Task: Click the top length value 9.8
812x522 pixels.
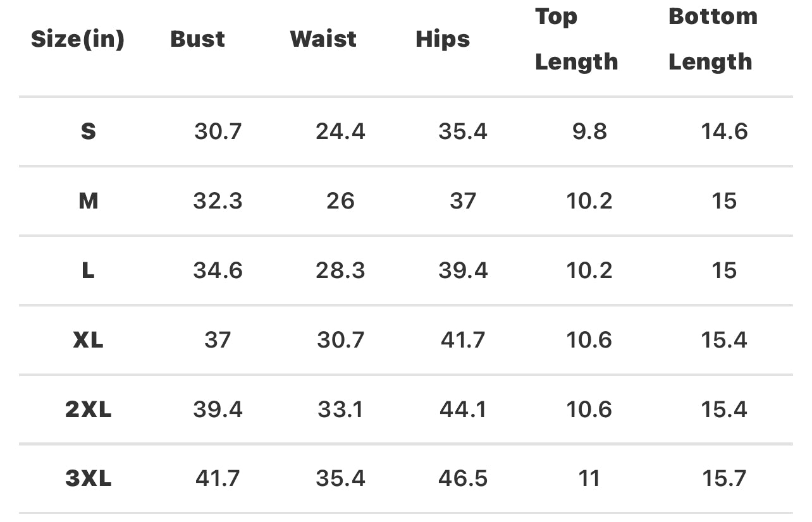Action: point(589,131)
